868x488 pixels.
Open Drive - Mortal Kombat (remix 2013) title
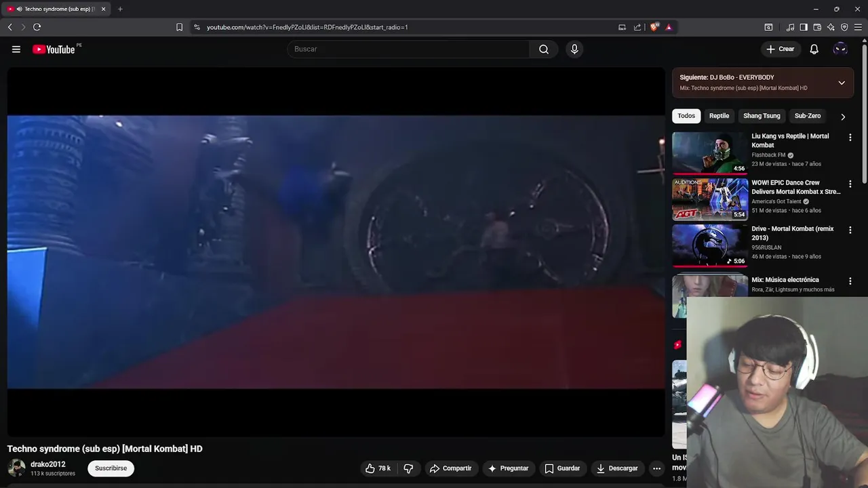point(793,233)
